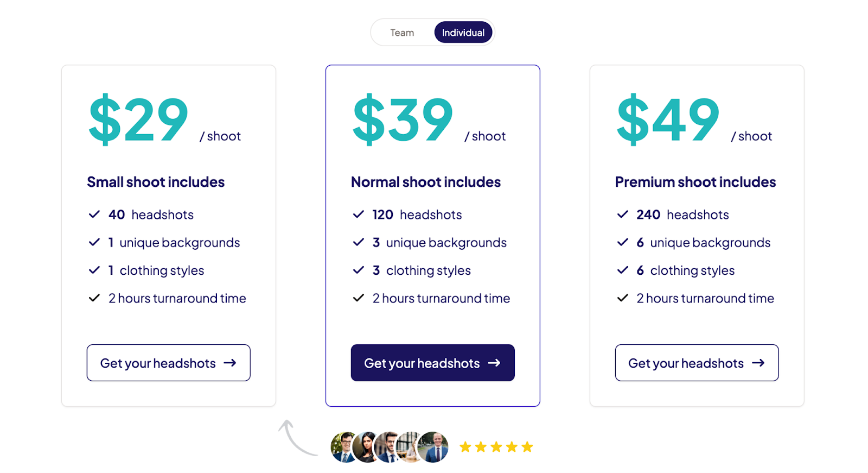868x473 pixels.
Task: Click the checkmark beside 120 headshots
Action: tap(359, 215)
